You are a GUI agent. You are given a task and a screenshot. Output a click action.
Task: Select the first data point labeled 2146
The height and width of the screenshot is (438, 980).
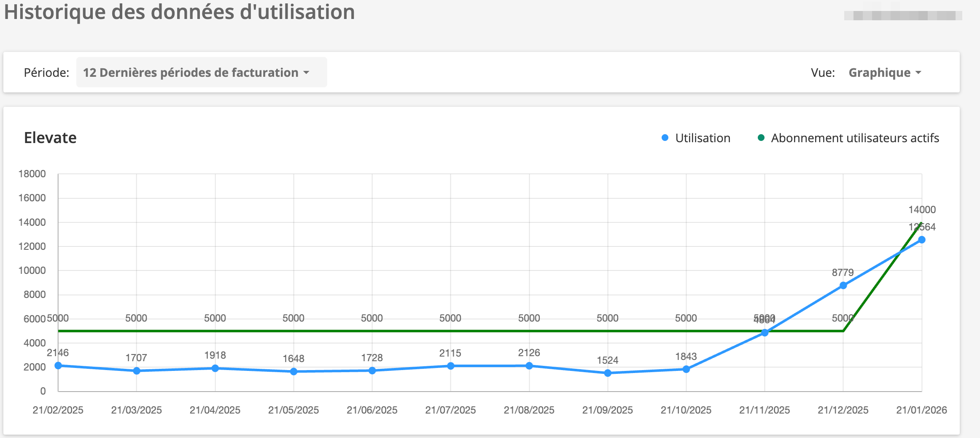tap(58, 365)
